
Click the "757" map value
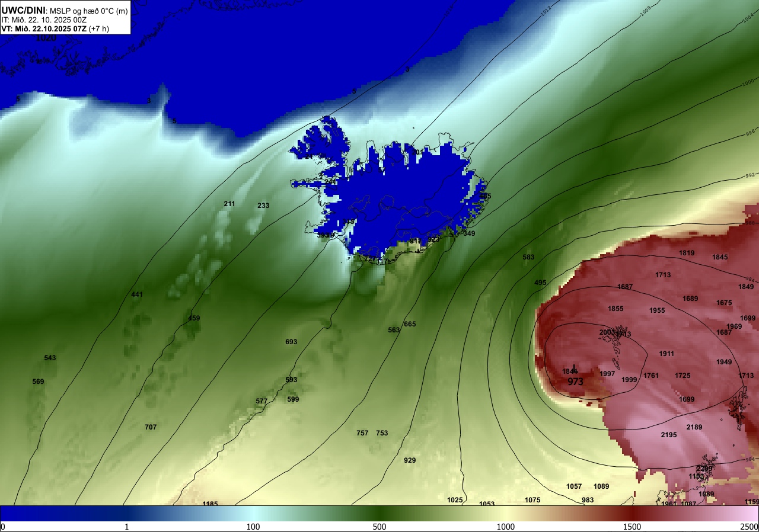pyautogui.click(x=362, y=433)
